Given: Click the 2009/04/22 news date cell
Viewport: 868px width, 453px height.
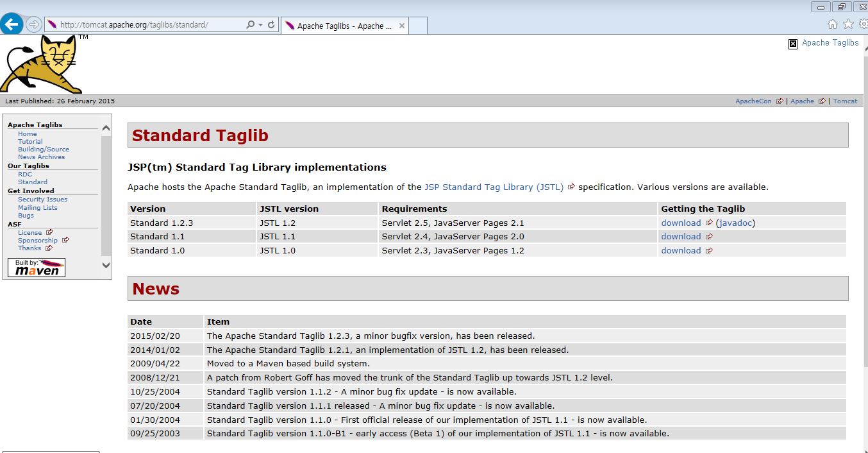Looking at the screenshot, I should tap(165, 364).
